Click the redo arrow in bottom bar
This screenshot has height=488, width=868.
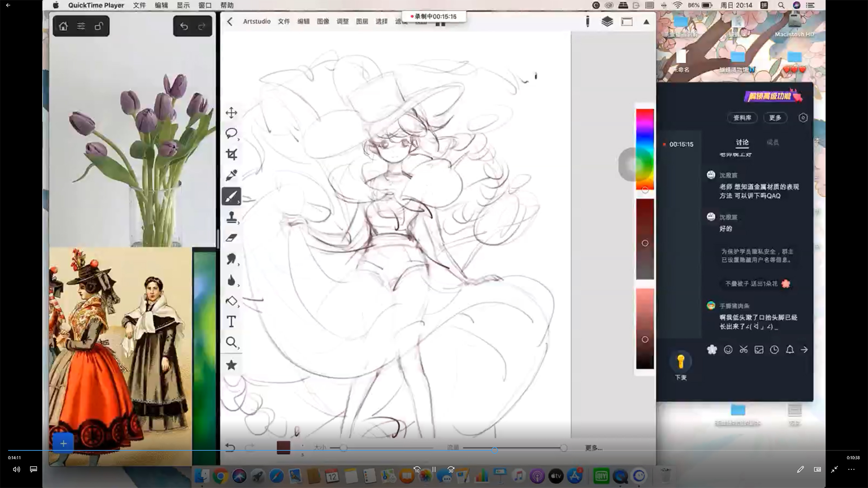coord(250,447)
